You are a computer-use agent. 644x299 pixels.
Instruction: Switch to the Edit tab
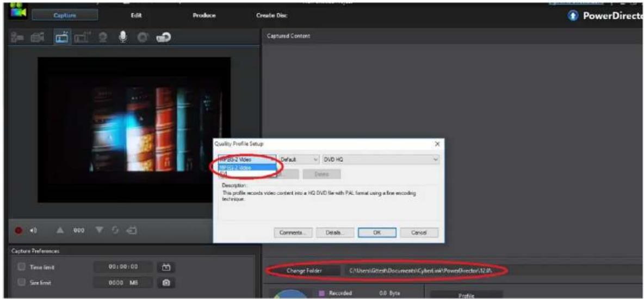click(x=137, y=15)
